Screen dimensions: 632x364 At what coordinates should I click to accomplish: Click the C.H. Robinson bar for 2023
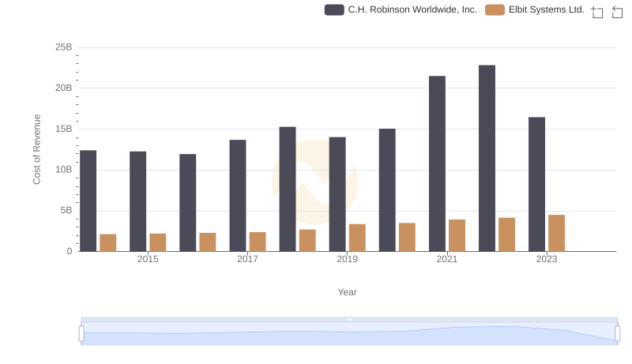(536, 185)
